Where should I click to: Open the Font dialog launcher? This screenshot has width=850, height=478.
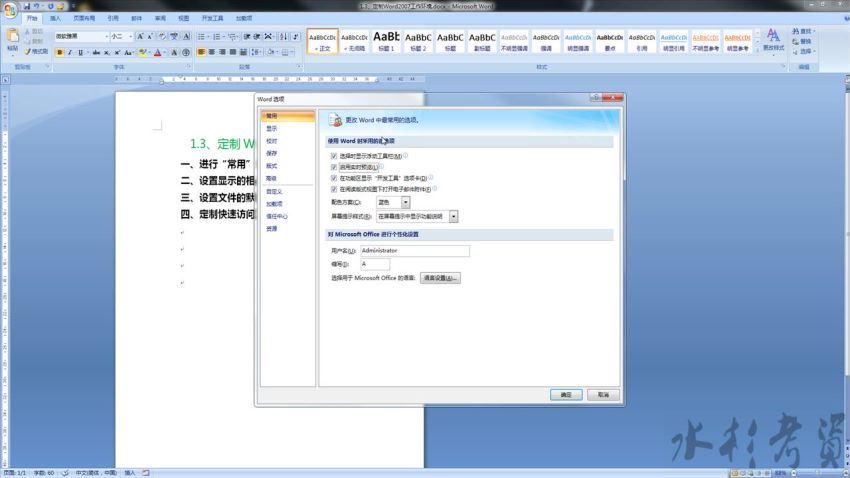(189, 67)
